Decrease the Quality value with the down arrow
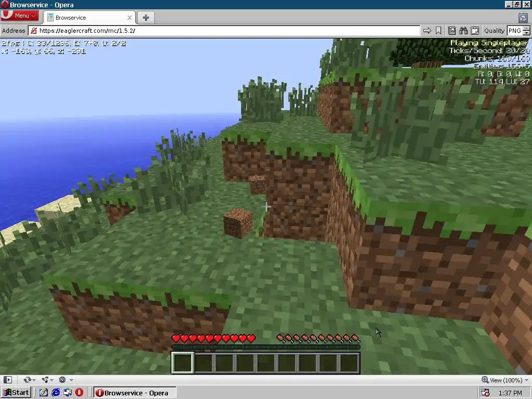This screenshot has width=532, height=399. pyautogui.click(x=526, y=33)
